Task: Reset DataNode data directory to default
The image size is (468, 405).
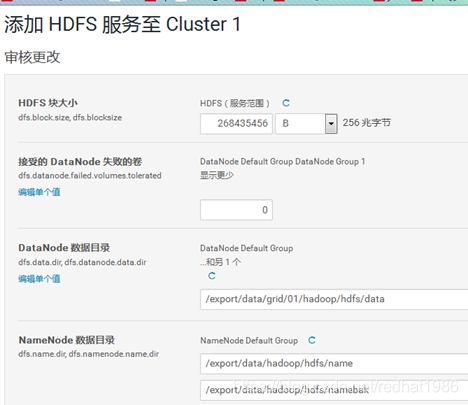Action: point(212,276)
